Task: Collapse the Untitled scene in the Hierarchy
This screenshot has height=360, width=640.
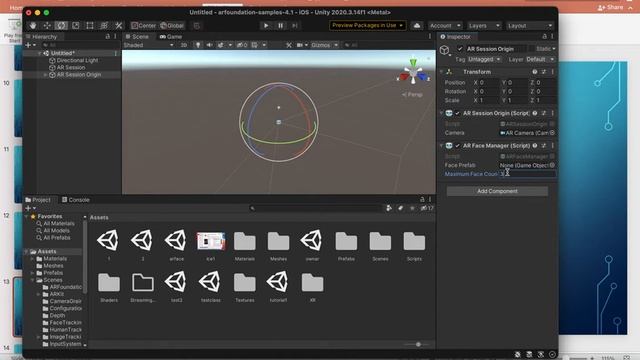Action: pos(39,53)
